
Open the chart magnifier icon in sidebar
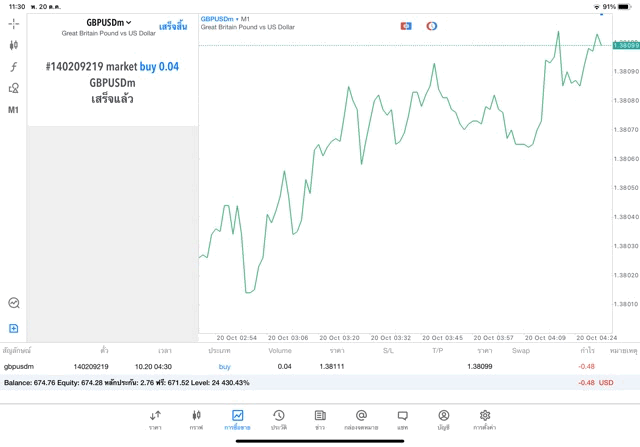14,303
